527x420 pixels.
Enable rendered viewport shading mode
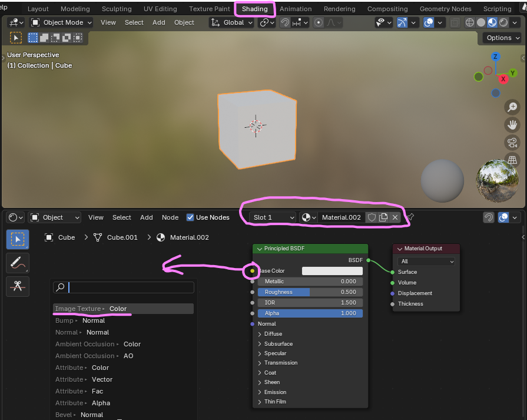[504, 22]
